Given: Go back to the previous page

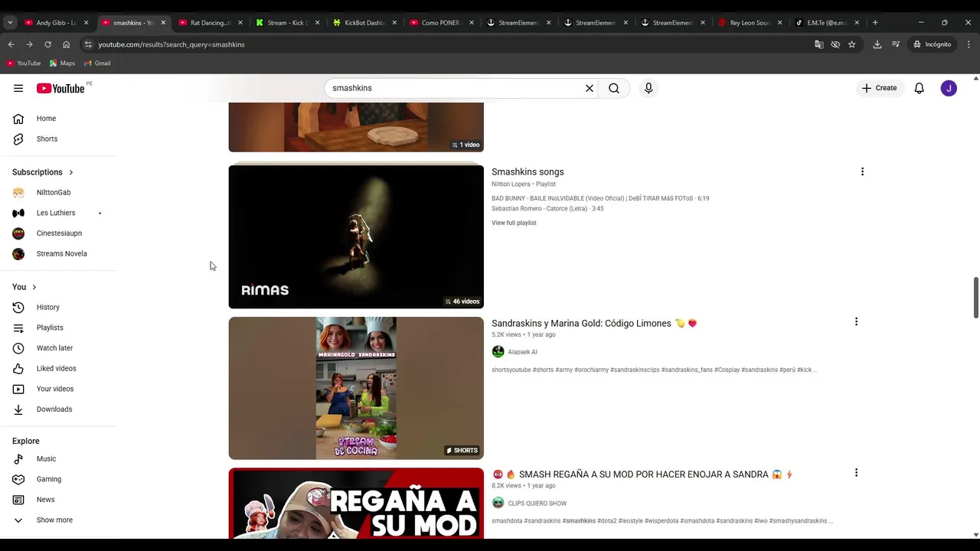Looking at the screenshot, I should click(11, 44).
